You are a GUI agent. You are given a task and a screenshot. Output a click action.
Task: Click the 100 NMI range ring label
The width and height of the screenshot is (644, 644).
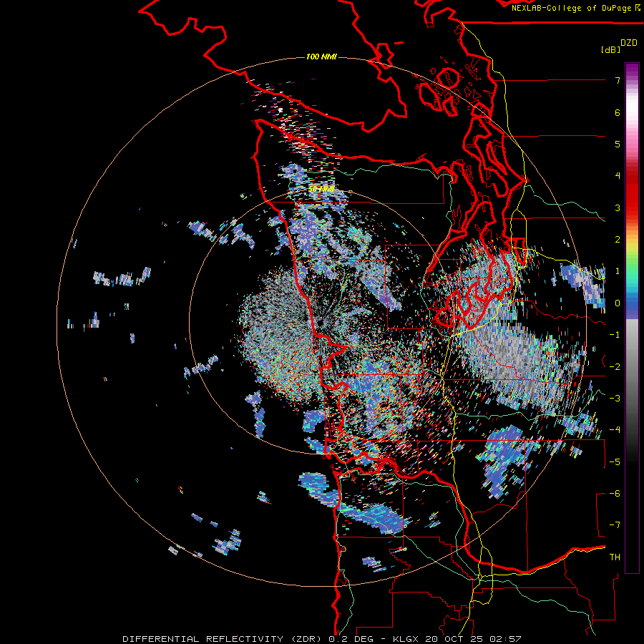point(321,57)
